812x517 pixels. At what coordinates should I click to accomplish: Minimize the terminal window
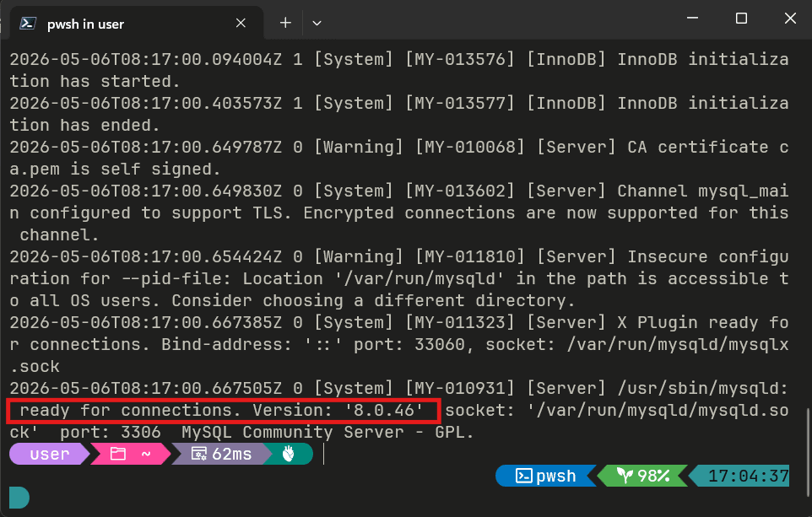point(692,19)
